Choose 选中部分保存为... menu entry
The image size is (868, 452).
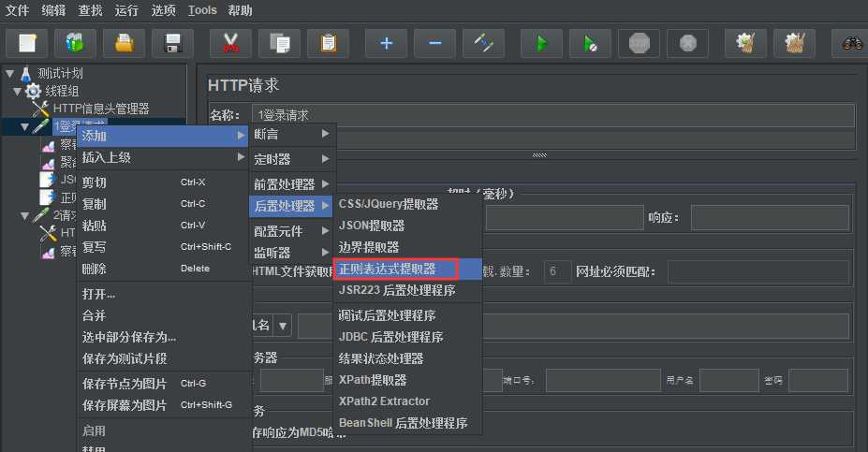tap(163, 337)
